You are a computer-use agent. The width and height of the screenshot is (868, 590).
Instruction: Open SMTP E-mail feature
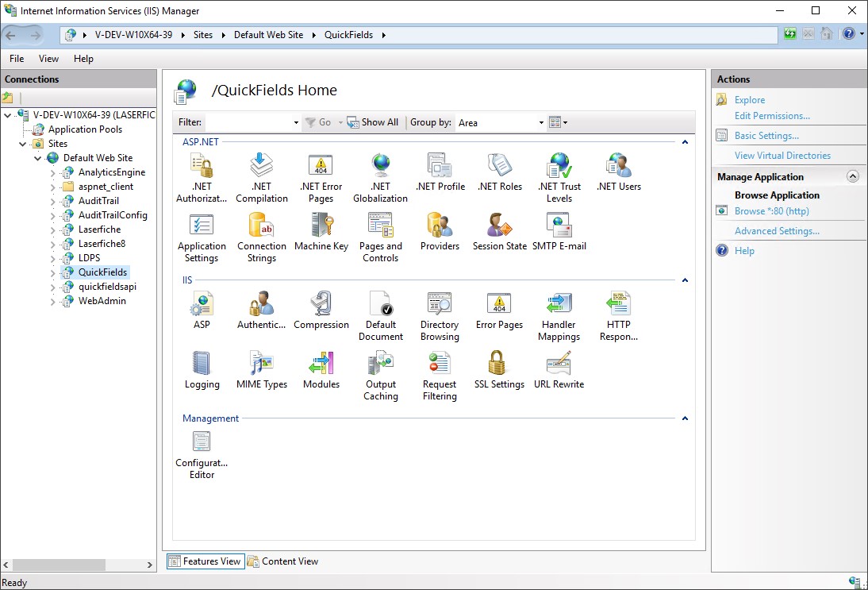pyautogui.click(x=559, y=232)
